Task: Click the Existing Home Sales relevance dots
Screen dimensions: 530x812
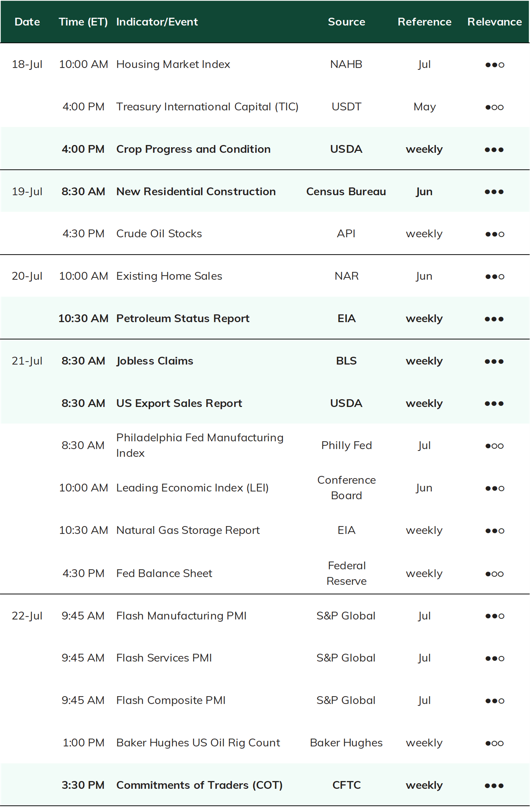Action: tap(494, 276)
